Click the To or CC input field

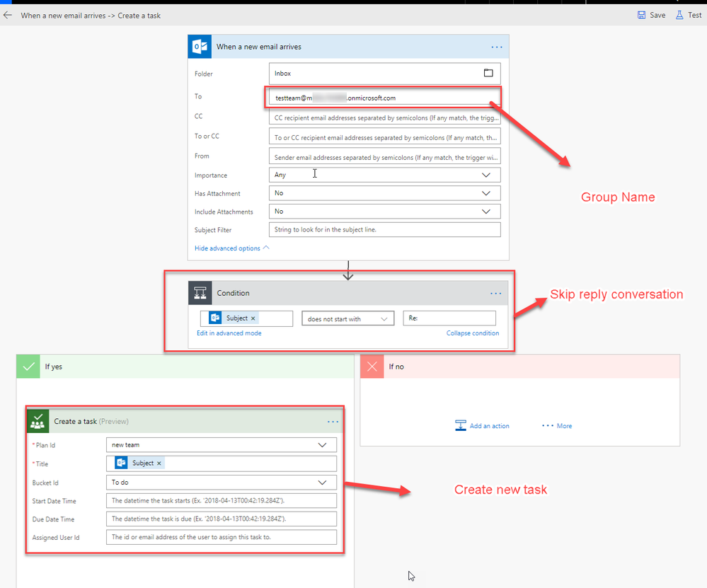coord(384,137)
